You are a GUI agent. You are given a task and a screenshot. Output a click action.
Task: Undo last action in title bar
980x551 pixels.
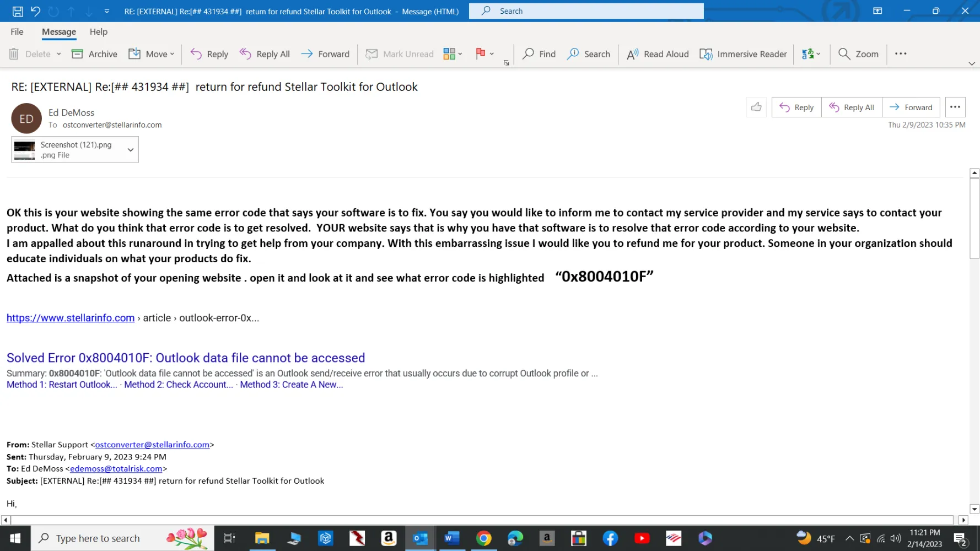pyautogui.click(x=36, y=11)
